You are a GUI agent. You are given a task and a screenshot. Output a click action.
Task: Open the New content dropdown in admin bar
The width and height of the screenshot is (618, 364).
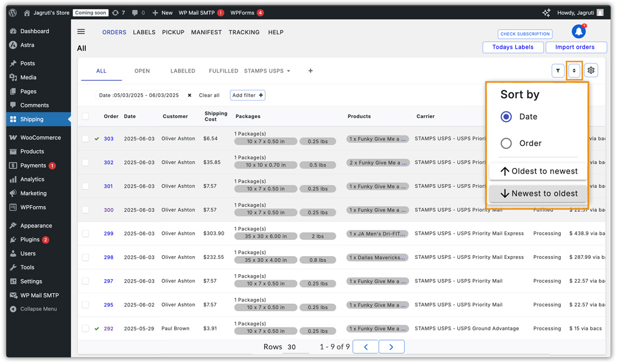click(x=162, y=12)
